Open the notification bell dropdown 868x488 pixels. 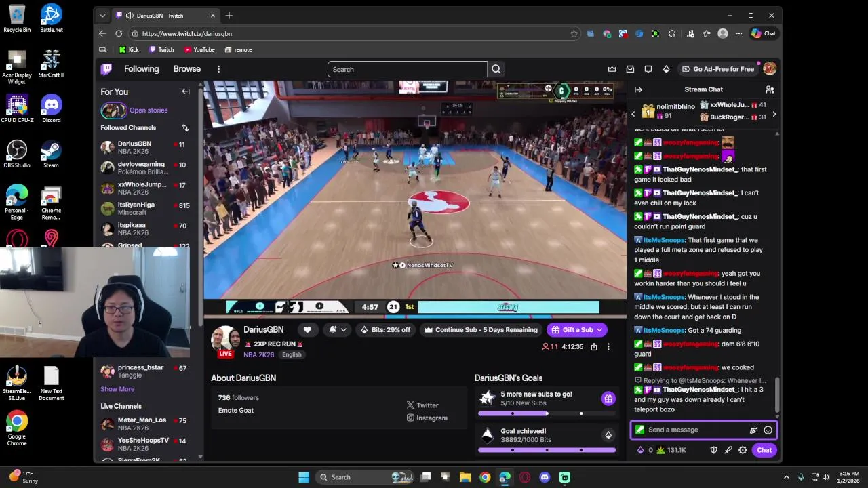(x=337, y=330)
